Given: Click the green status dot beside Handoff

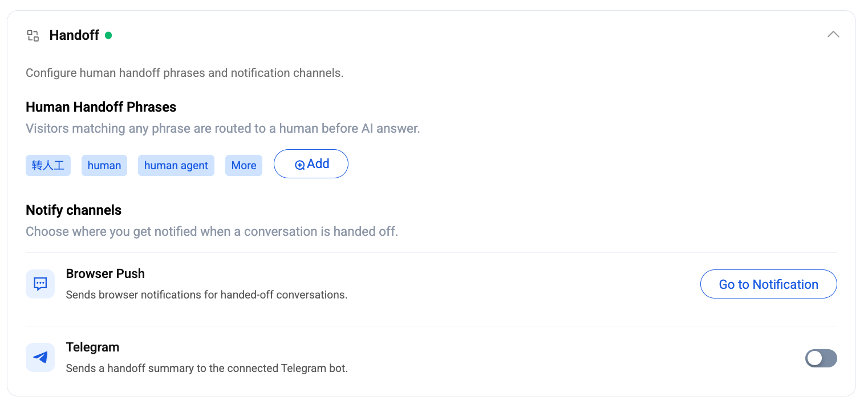Looking at the screenshot, I should click(x=108, y=35).
